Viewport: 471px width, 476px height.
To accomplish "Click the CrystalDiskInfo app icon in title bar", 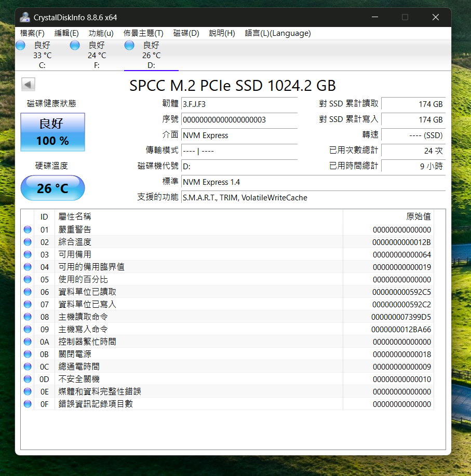I will click(x=24, y=17).
